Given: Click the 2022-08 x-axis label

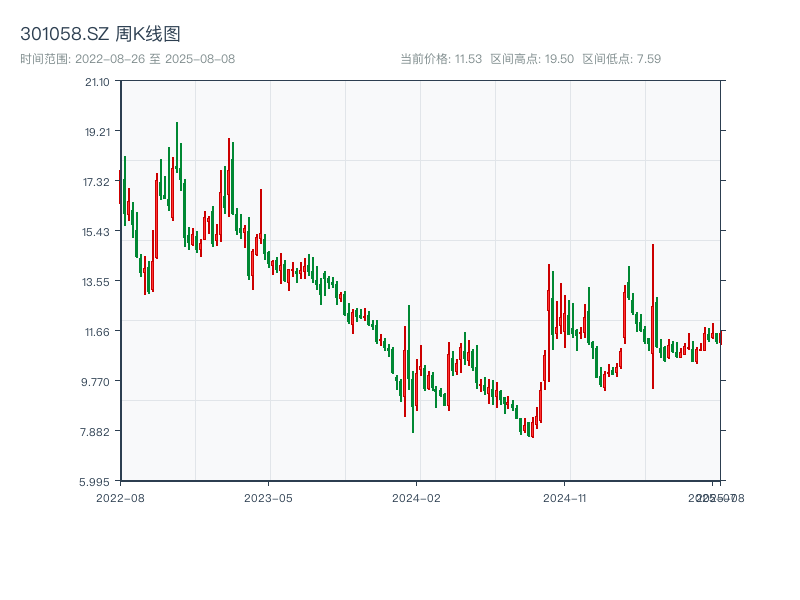Looking at the screenshot, I should coord(120,498).
